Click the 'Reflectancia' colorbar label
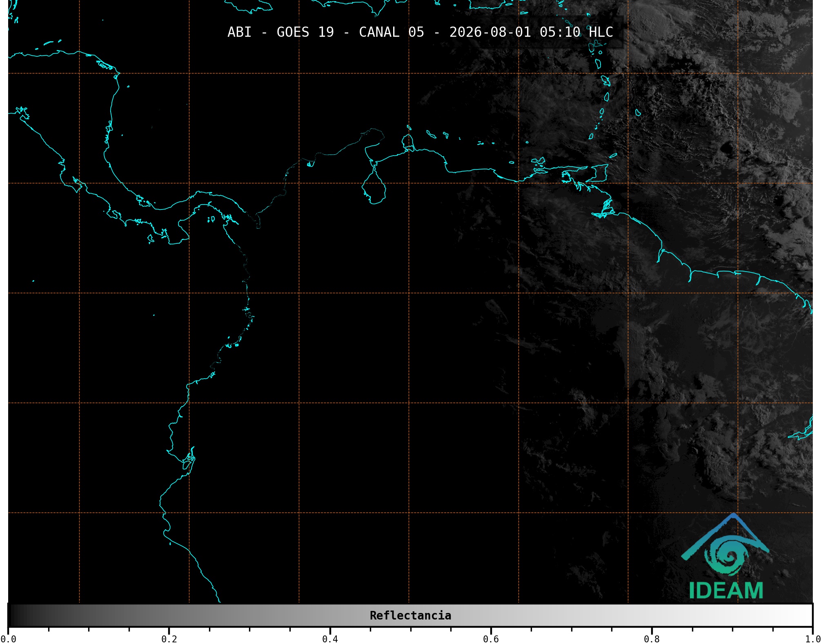The height and width of the screenshot is (644, 821). [410, 615]
